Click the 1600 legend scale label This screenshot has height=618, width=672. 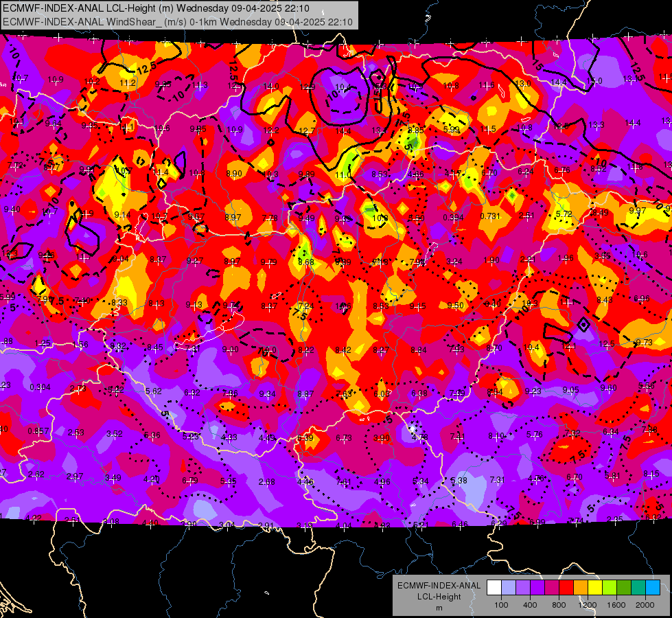tap(616, 605)
